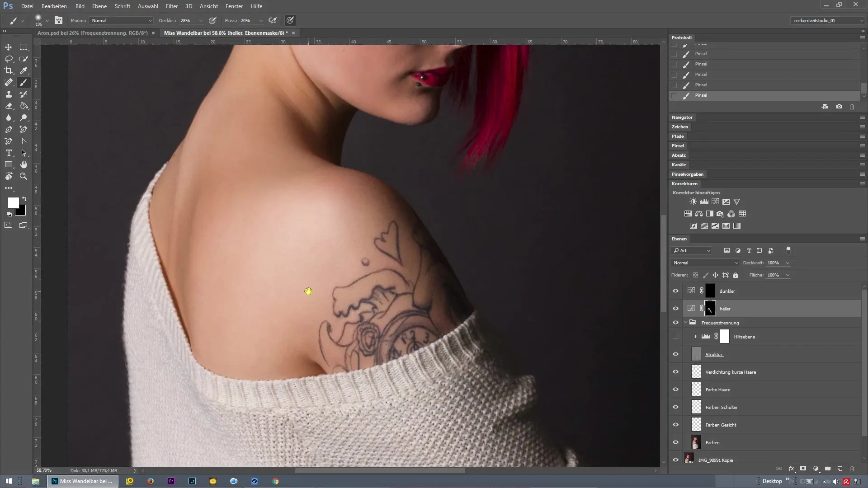
Task: Hide the Farben Gesicht layer
Action: coord(675,425)
